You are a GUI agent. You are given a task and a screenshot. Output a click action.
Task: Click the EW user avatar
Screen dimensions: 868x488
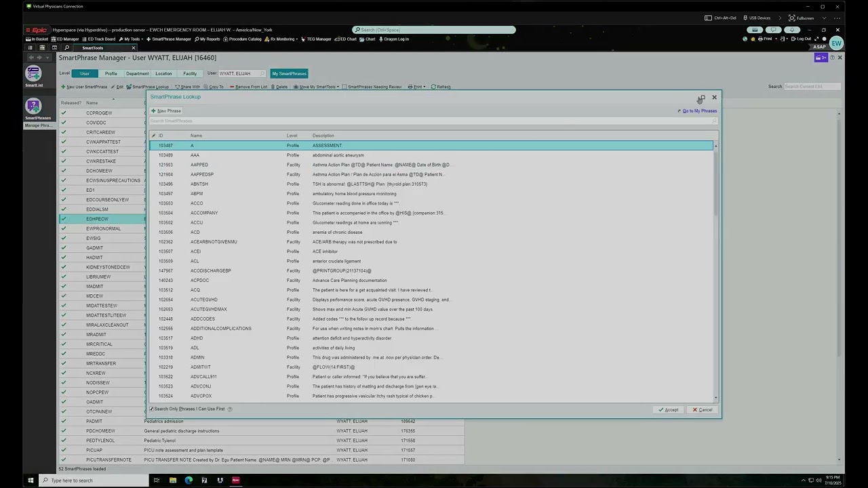point(836,43)
